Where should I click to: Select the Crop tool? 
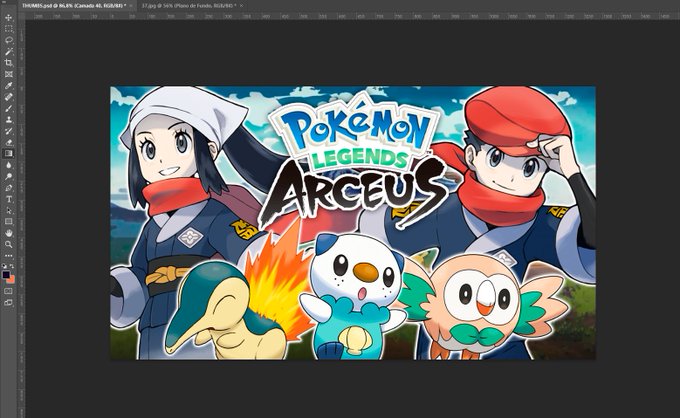pos(8,63)
